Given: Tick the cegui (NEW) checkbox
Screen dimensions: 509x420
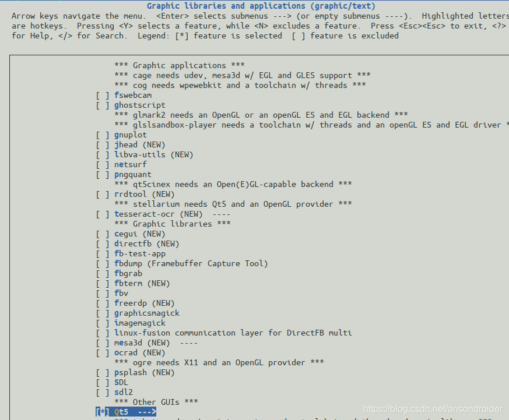Looking at the screenshot, I should pyautogui.click(x=103, y=234).
